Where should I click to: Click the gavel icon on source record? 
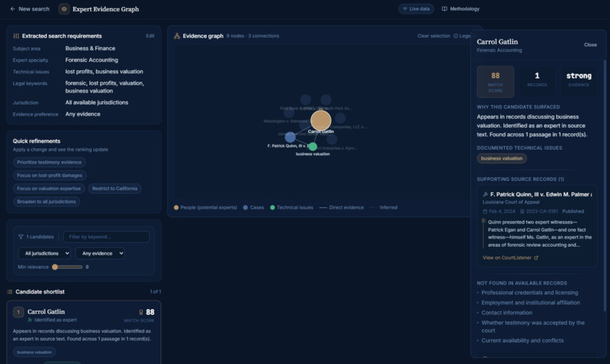(485, 194)
